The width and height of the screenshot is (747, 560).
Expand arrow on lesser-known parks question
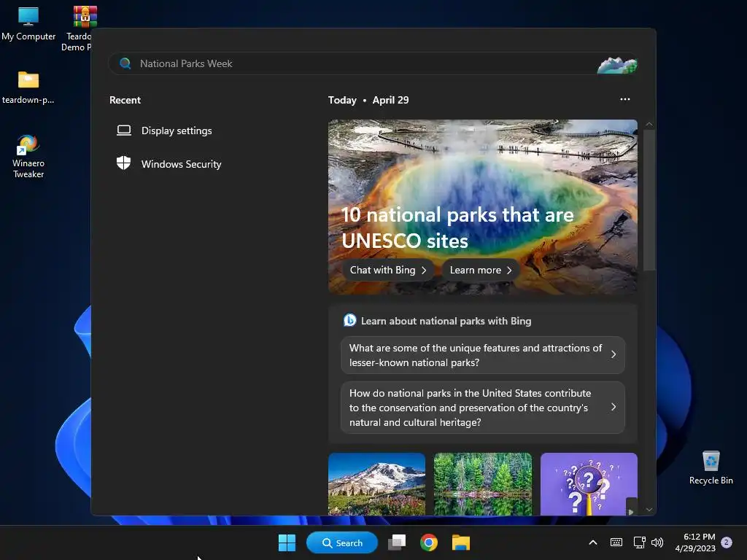tap(614, 354)
